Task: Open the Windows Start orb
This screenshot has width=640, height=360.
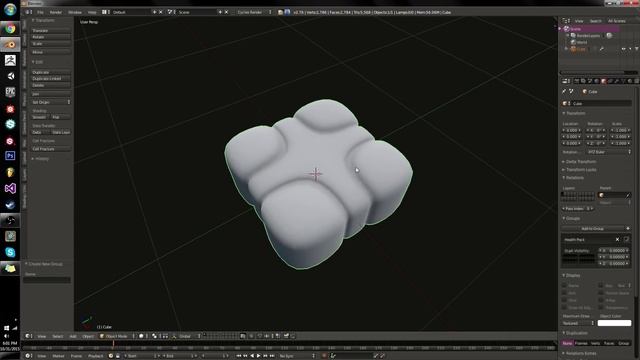Action: click(10, 9)
